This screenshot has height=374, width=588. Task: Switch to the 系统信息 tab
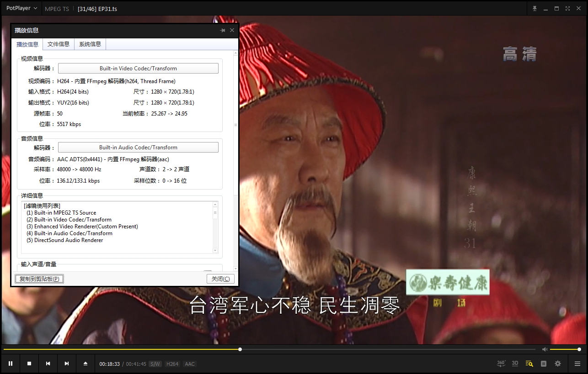click(90, 44)
